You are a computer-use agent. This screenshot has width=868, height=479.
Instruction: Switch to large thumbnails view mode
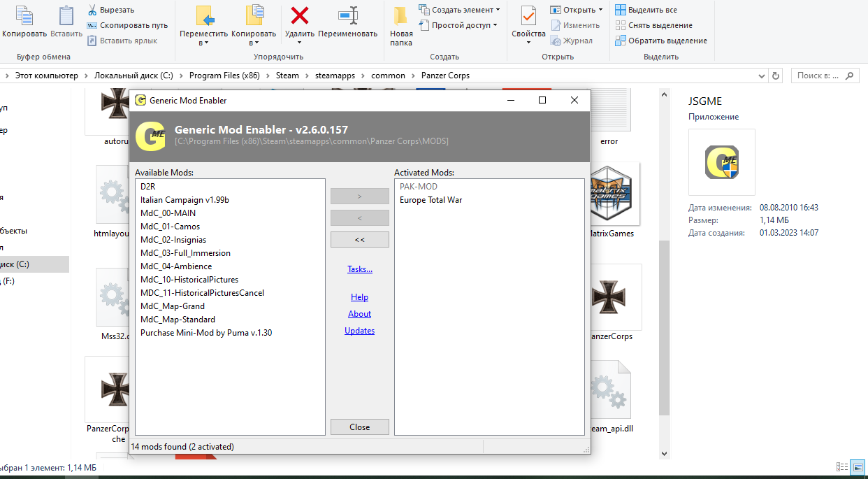(x=858, y=467)
